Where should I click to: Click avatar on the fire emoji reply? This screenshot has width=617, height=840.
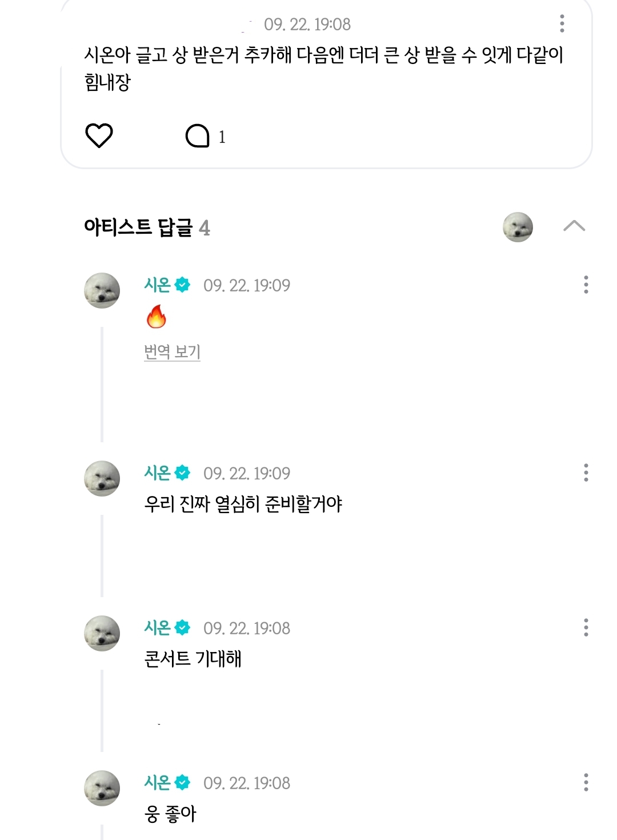click(102, 290)
